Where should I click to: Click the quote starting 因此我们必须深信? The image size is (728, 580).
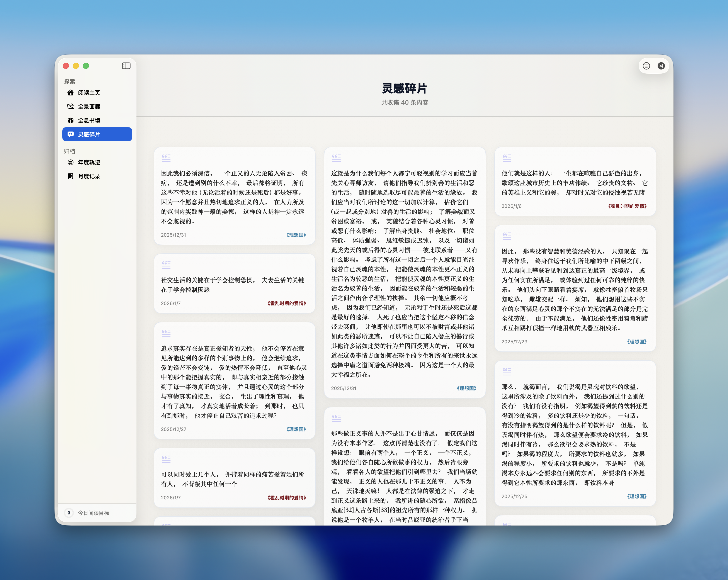tap(234, 197)
